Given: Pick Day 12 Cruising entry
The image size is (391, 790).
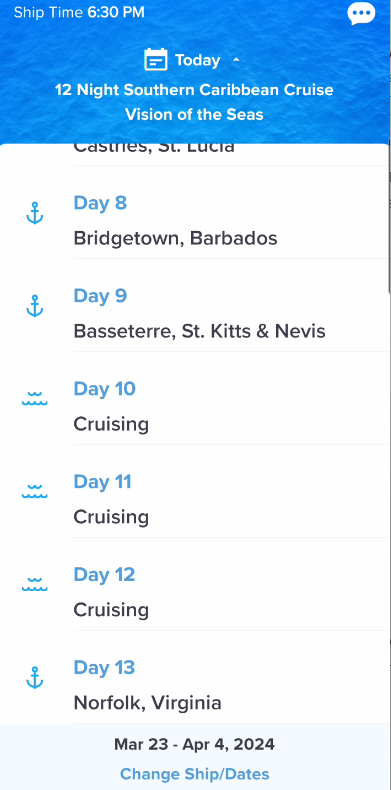Looking at the screenshot, I should (x=195, y=591).
